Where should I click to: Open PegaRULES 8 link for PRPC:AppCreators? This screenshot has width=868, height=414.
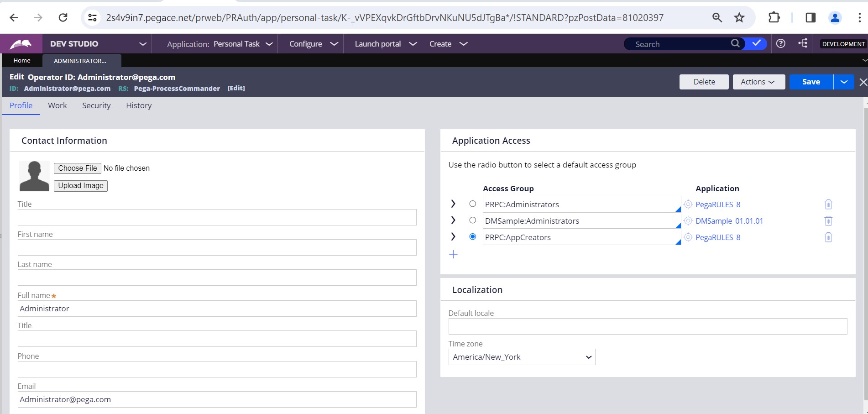pos(718,237)
